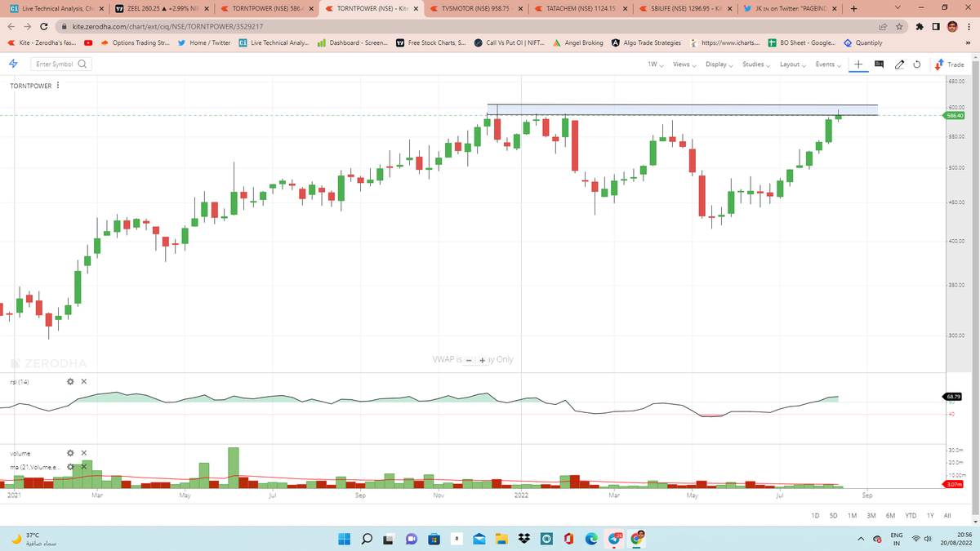
Task: Click the Kite lightning logo icon
Action: [x=13, y=64]
